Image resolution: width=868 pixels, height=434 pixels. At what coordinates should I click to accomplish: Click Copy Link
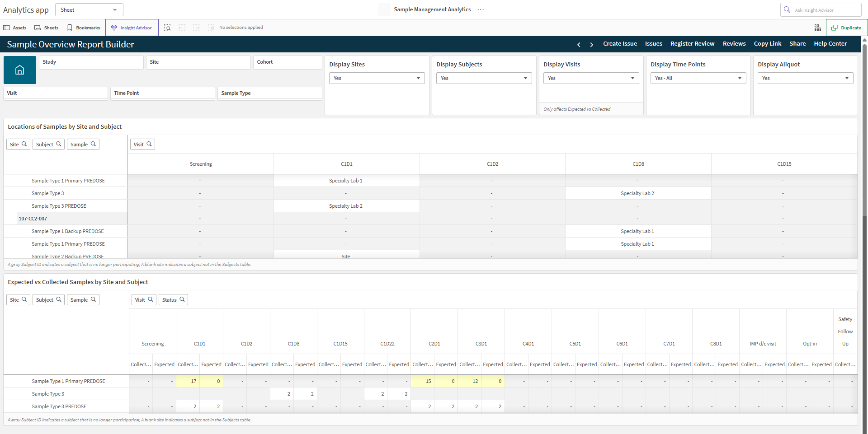tap(768, 44)
